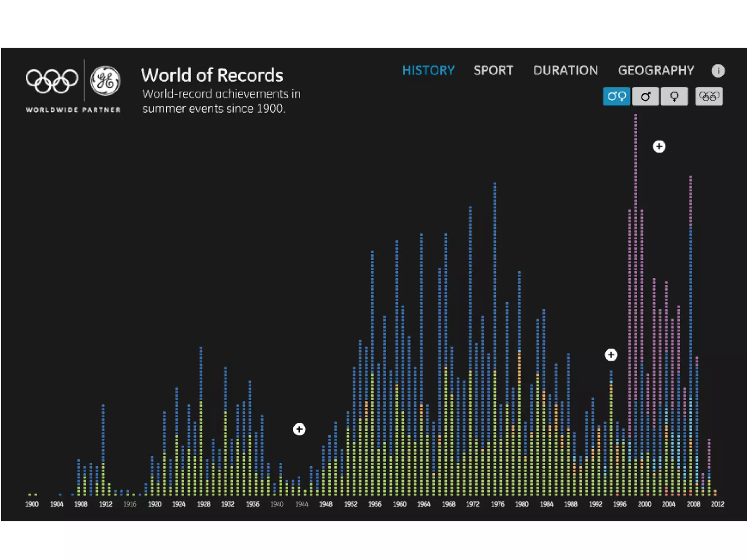This screenshot has width=747, height=560.
Task: Expand the plus marker above 1996
Action: click(611, 355)
